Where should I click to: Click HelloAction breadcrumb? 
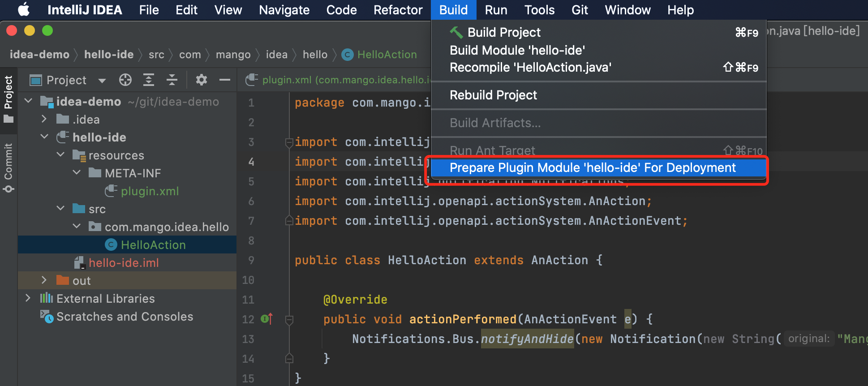[x=379, y=55]
